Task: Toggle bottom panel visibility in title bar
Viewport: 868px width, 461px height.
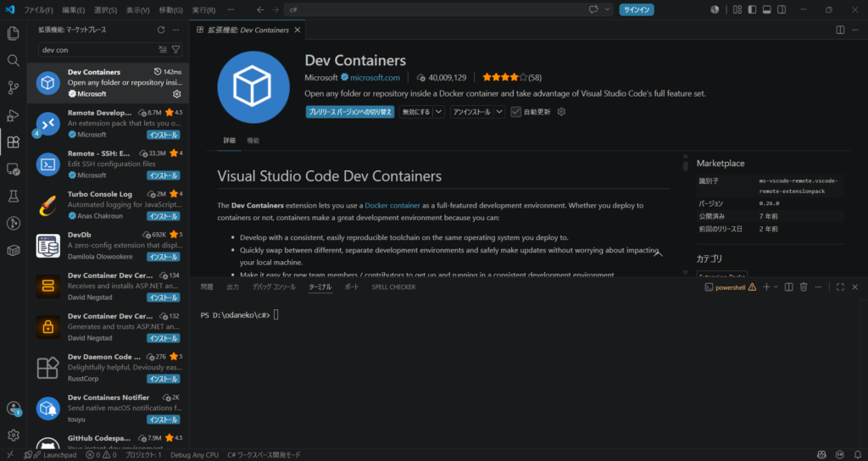Action: click(x=766, y=9)
